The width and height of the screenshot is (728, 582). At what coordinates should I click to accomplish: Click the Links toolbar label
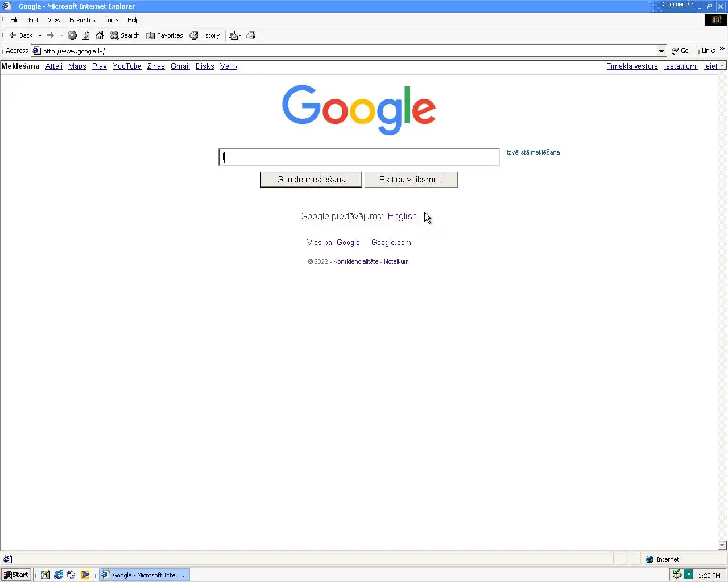click(708, 51)
